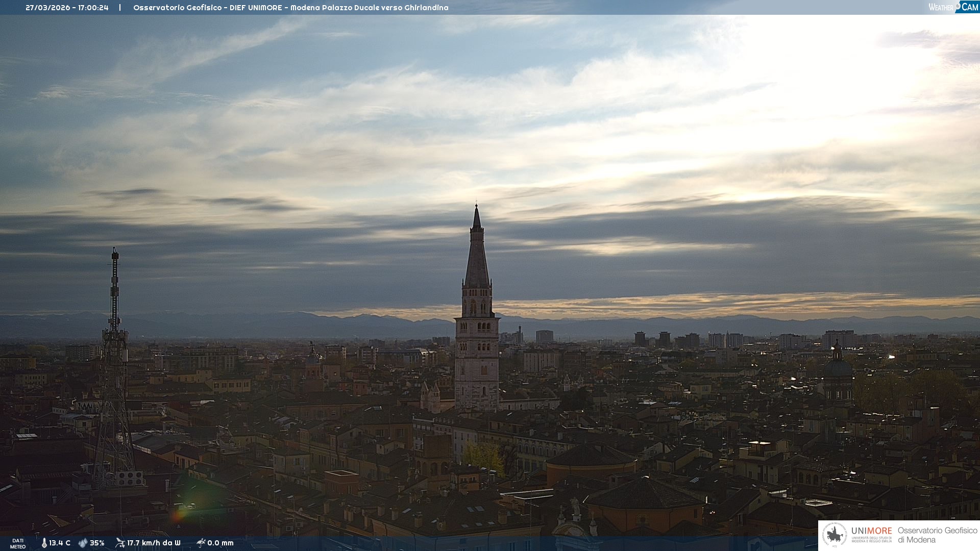Image resolution: width=980 pixels, height=551 pixels.
Task: Click the DATI METEO label
Action: point(18,543)
